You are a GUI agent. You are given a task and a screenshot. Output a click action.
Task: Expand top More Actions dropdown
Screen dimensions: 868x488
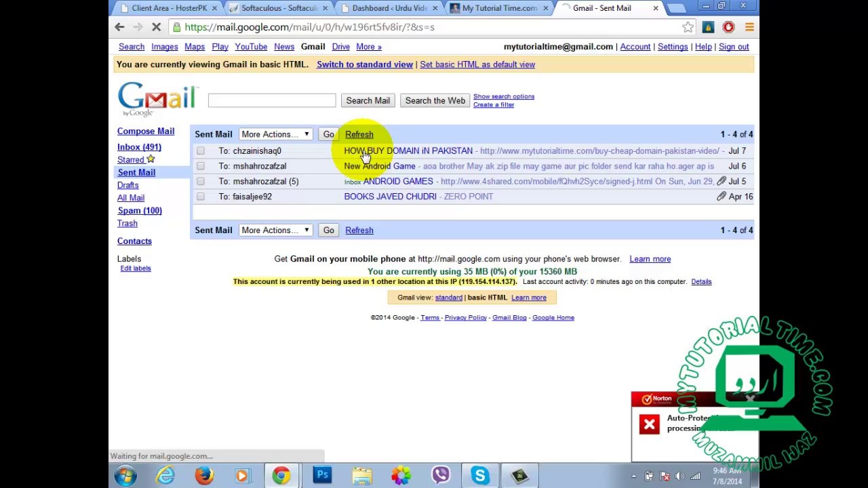click(275, 134)
